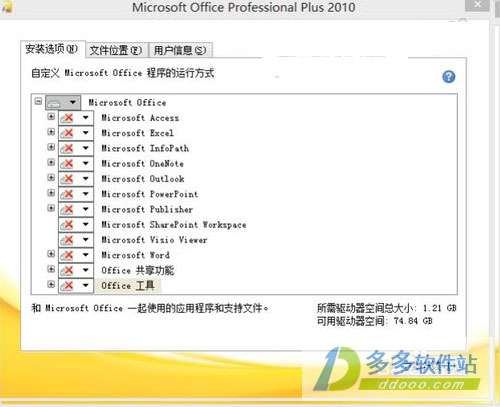Select the Microsoft Word label

click(135, 255)
